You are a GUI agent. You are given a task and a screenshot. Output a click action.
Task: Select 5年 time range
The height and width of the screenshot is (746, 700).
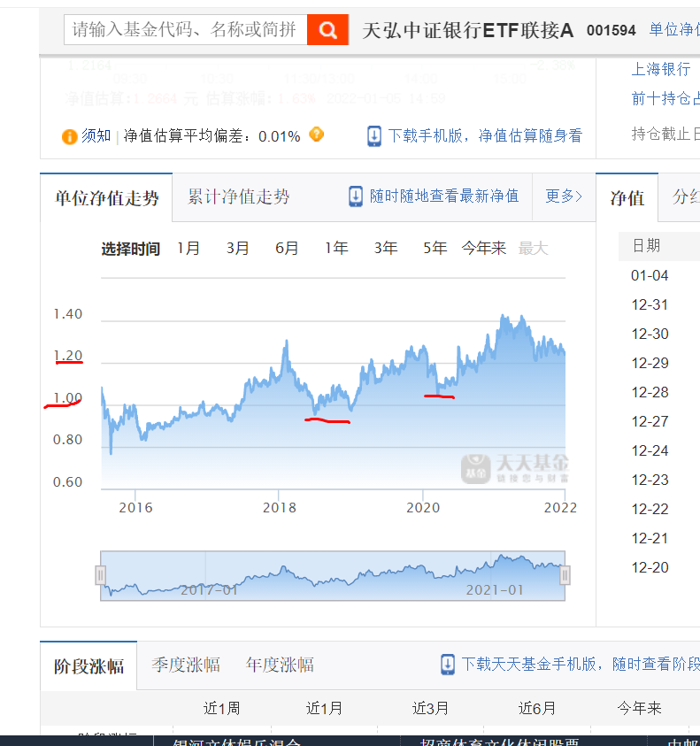pos(435,248)
